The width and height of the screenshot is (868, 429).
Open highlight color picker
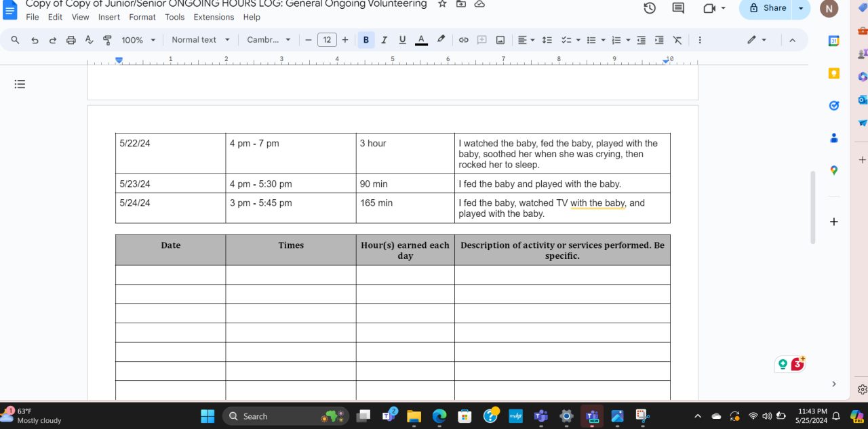pos(441,39)
